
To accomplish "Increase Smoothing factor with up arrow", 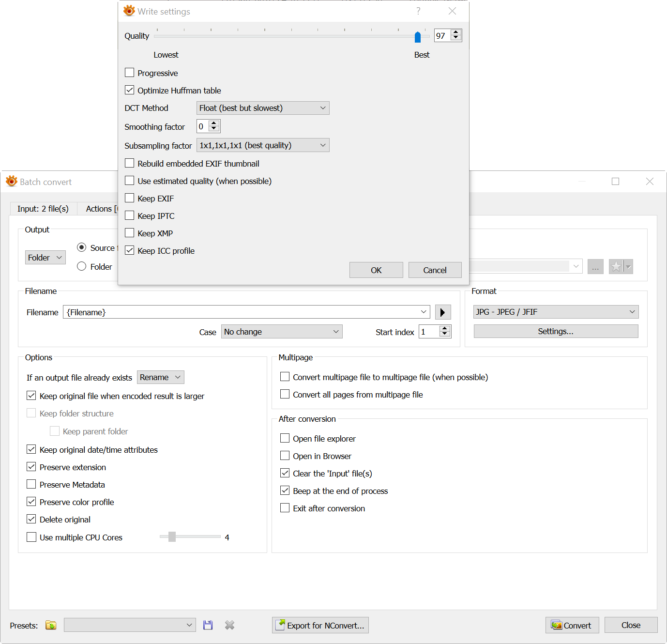I will pyautogui.click(x=214, y=123).
